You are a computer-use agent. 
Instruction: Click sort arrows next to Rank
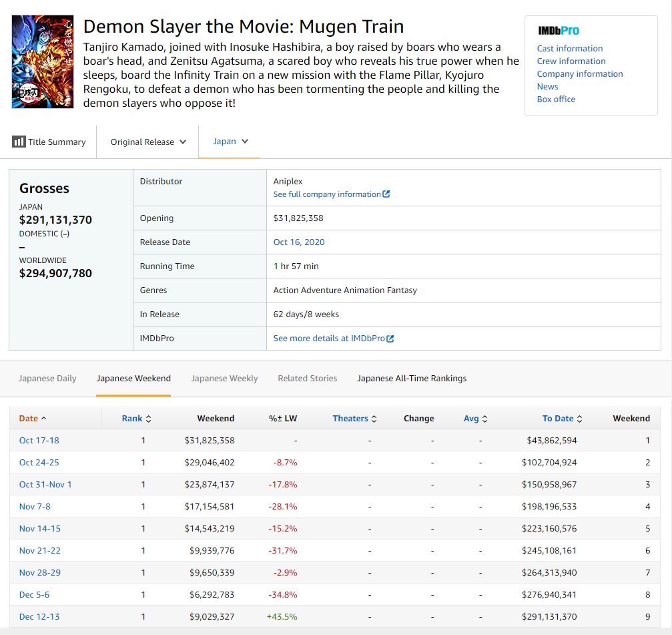coord(148,419)
